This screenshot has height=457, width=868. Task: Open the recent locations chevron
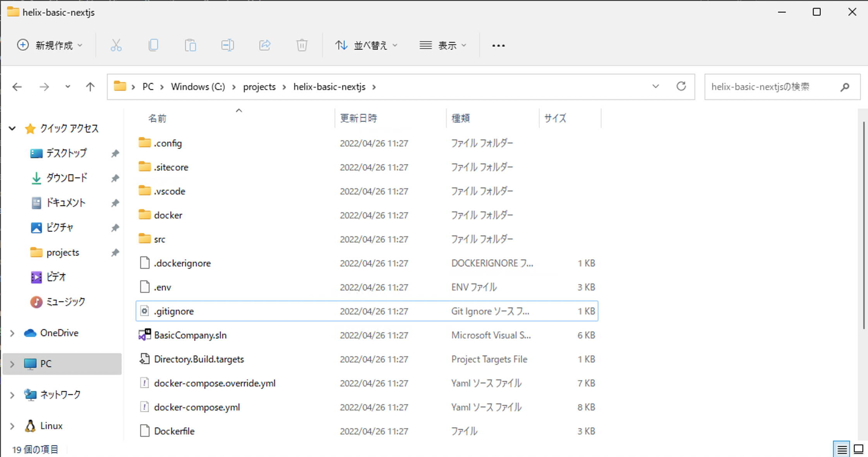[68, 87]
